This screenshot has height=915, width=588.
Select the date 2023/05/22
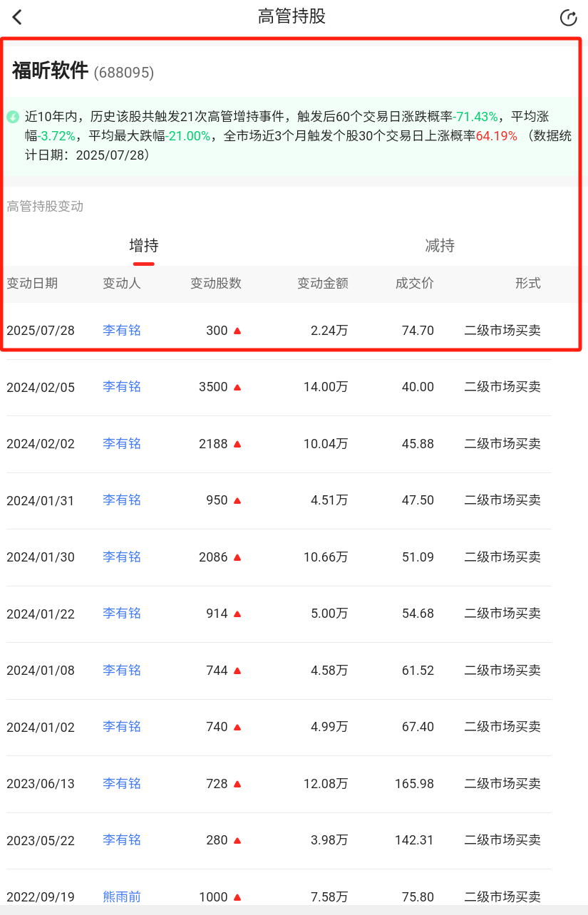click(41, 840)
